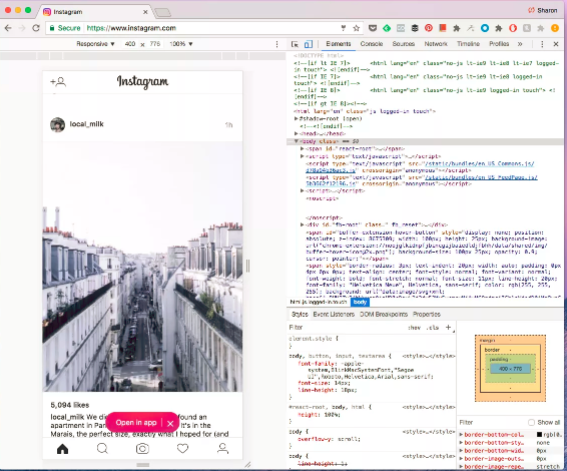This screenshot has width=567, height=471.
Task: Click the orange extension icon at toolbar end
Action: (x=555, y=28)
